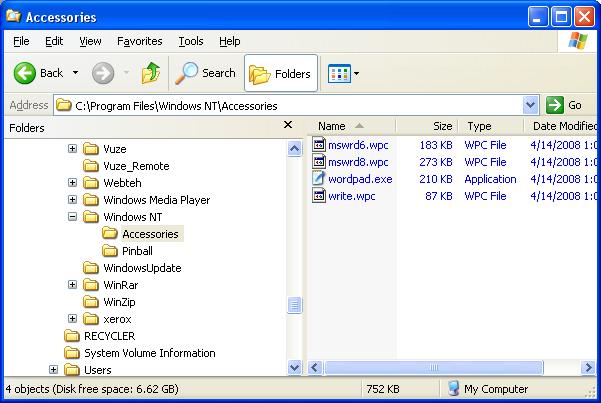Click the My Computer status entry

[x=488, y=389]
